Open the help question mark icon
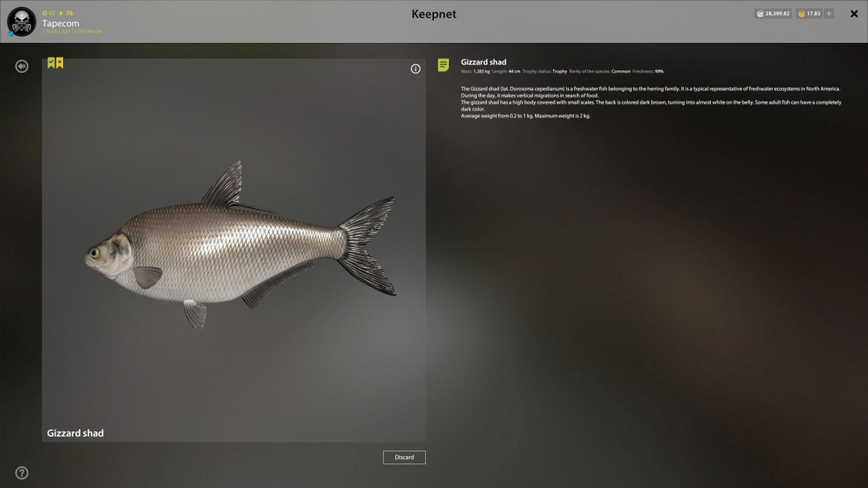The width and height of the screenshot is (868, 488). point(22,474)
